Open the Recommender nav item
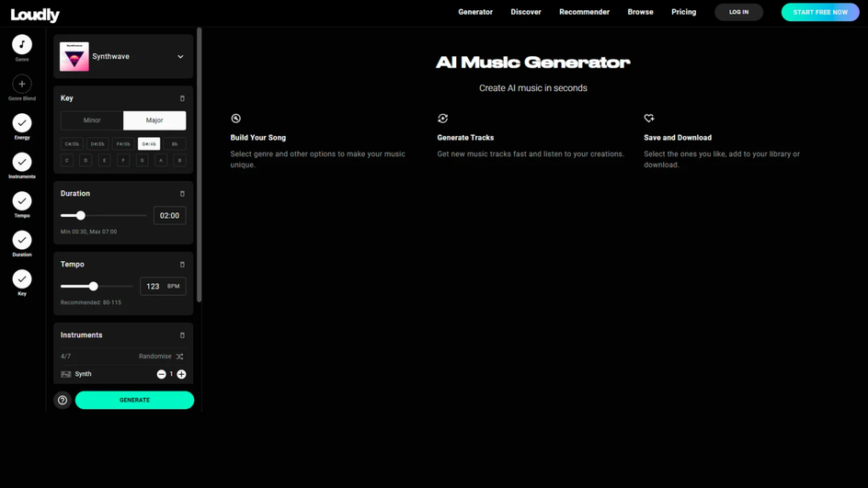The width and height of the screenshot is (868, 488). click(584, 12)
